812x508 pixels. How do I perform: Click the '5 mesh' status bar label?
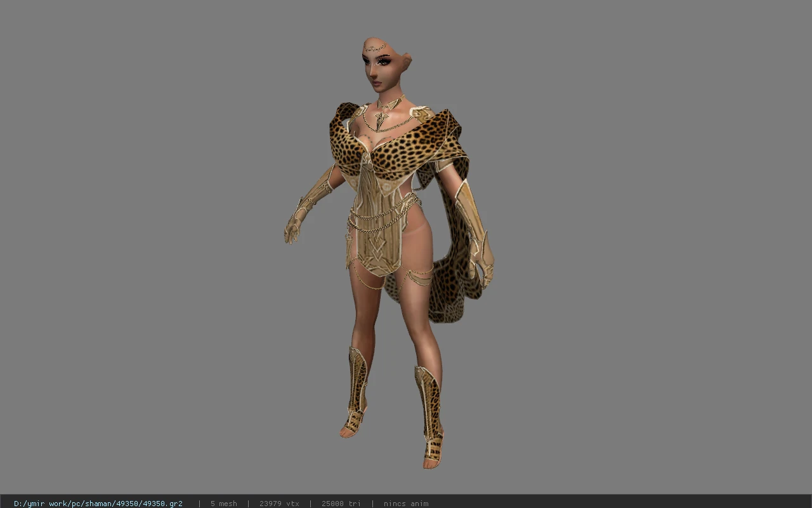coord(224,504)
